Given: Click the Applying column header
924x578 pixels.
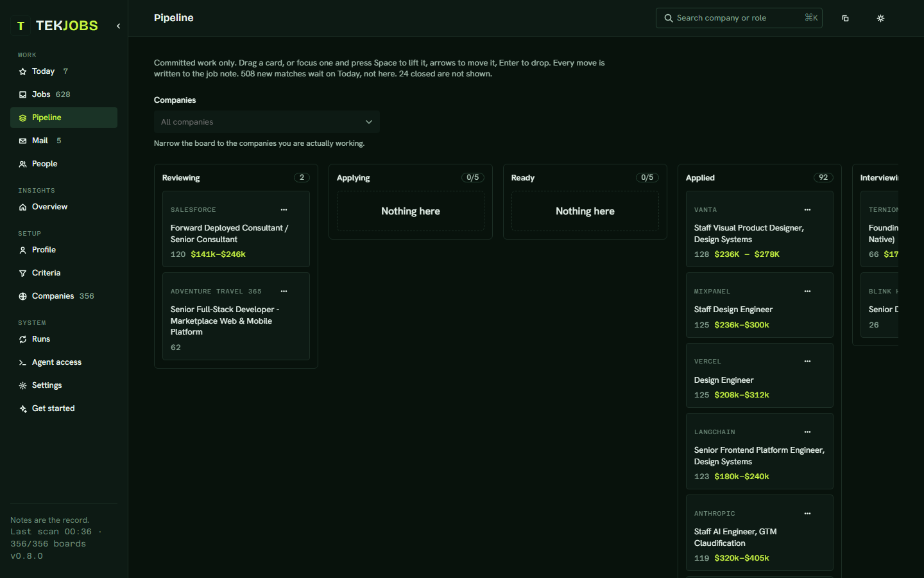Looking at the screenshot, I should pyautogui.click(x=354, y=178).
